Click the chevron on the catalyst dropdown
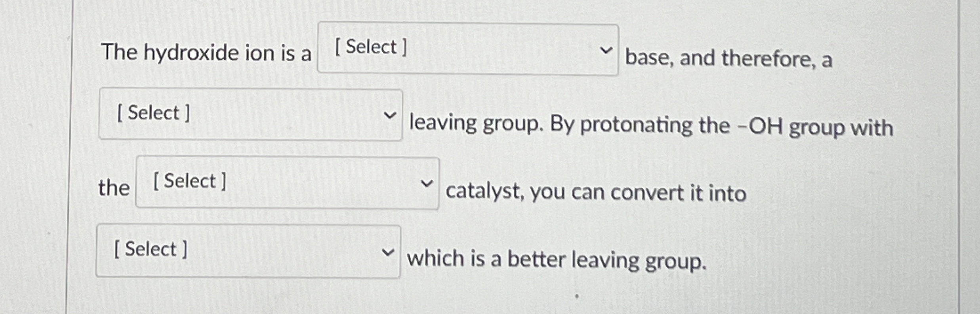The image size is (980, 314). pos(427,183)
